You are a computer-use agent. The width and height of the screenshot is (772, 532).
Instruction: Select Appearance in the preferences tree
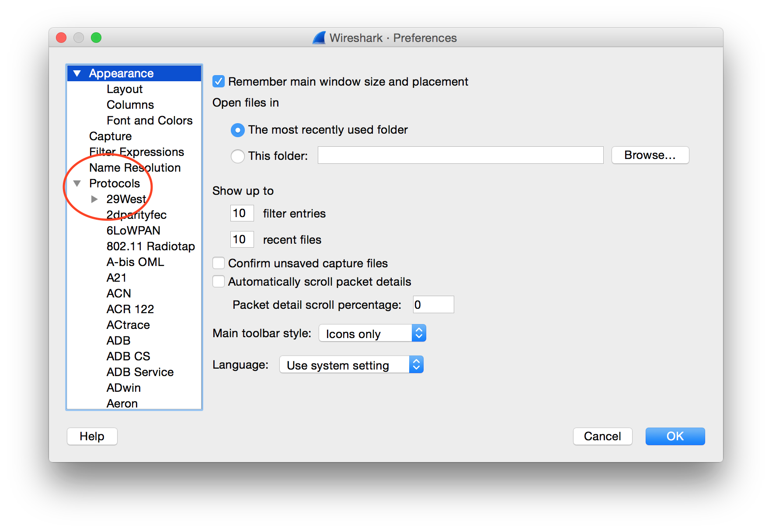click(134, 73)
